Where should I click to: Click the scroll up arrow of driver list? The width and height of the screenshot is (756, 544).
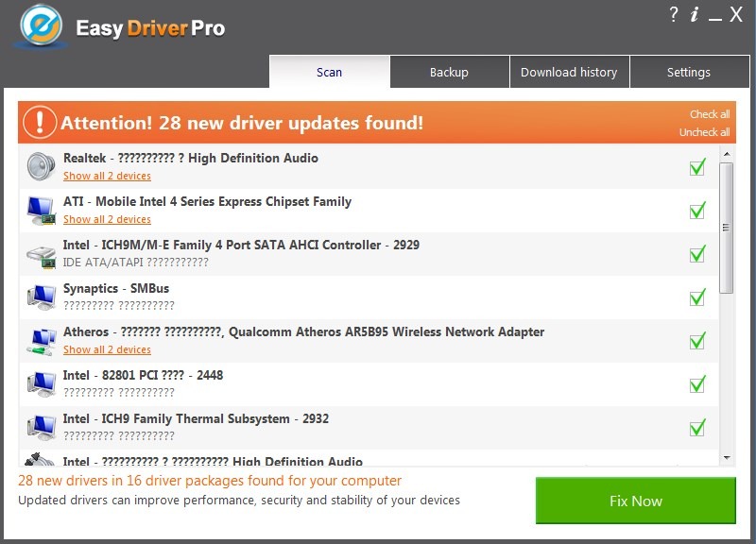(x=727, y=154)
